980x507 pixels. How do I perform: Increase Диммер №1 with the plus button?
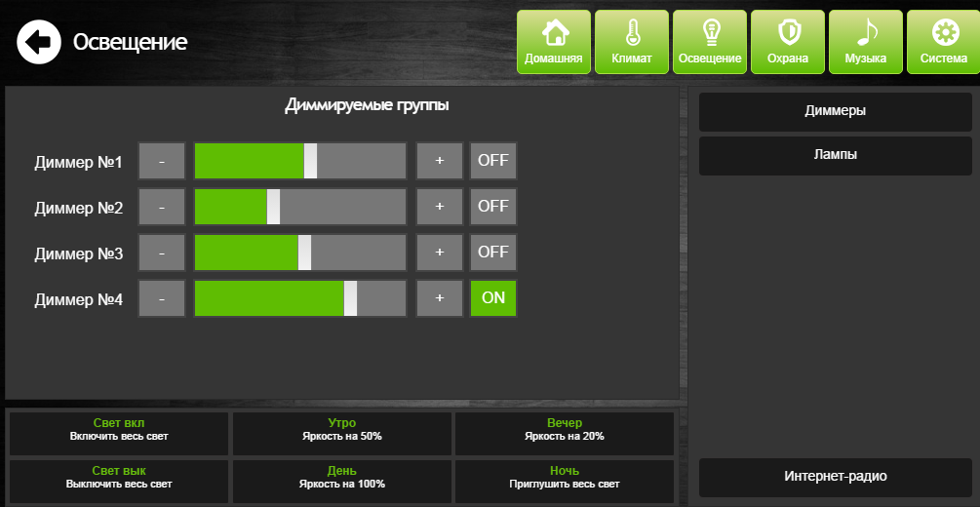[x=440, y=161]
